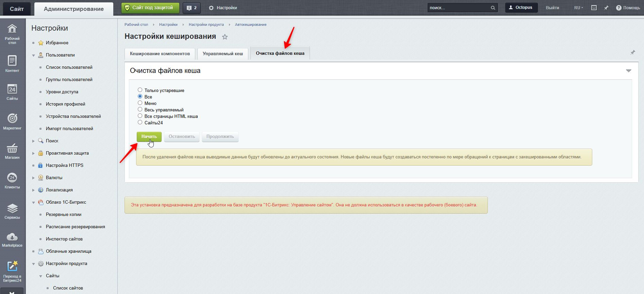
Task: Open the Marketplace cloud icon
Action: (x=12, y=237)
